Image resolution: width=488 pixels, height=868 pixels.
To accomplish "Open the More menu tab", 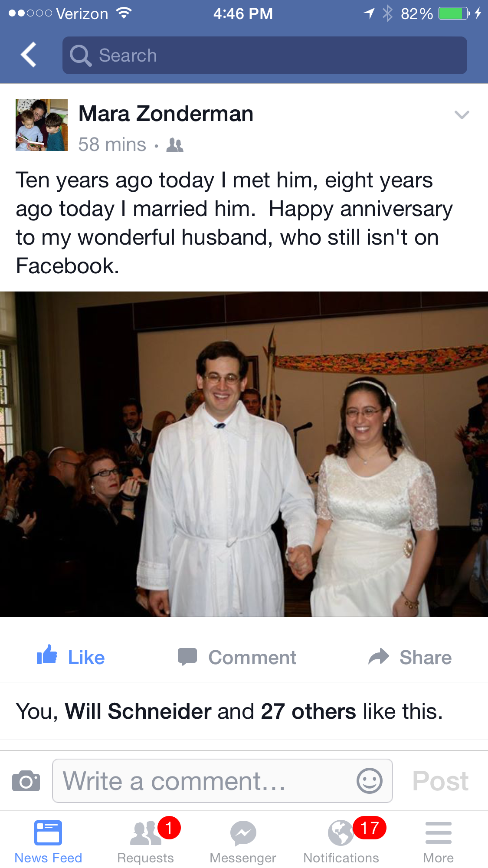I will pyautogui.click(x=438, y=842).
